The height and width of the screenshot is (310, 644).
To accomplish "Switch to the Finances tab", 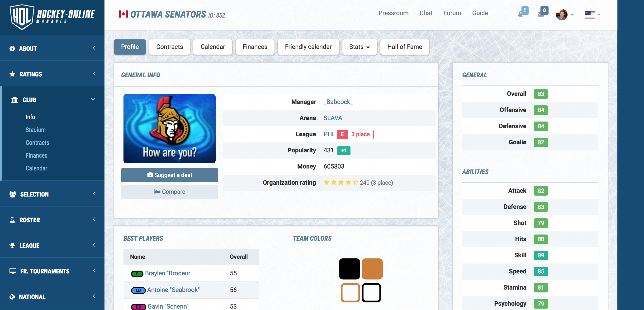I will coord(255,47).
